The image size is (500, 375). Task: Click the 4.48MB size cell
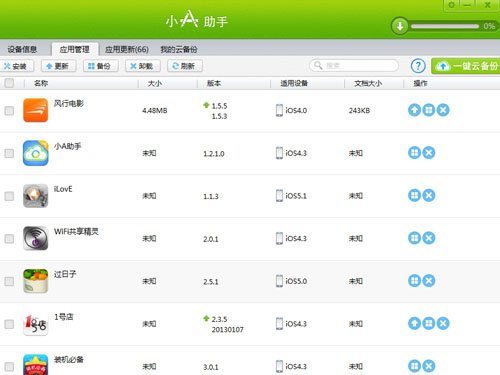pyautogui.click(x=155, y=110)
